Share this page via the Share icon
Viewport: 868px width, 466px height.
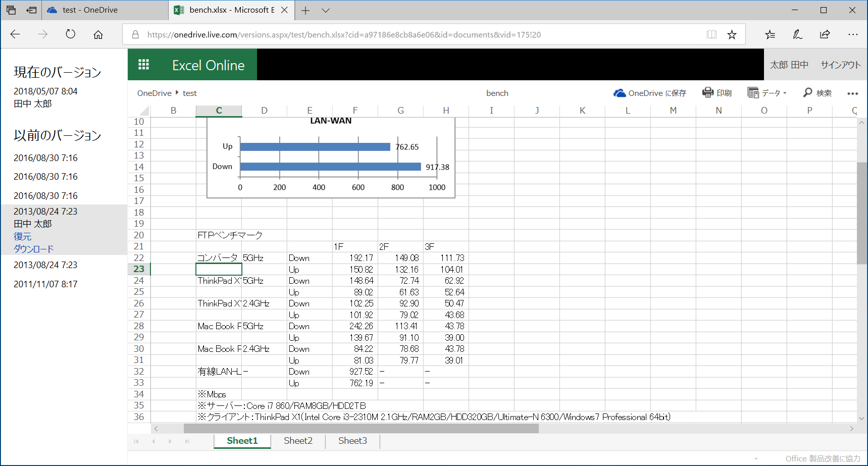click(825, 34)
